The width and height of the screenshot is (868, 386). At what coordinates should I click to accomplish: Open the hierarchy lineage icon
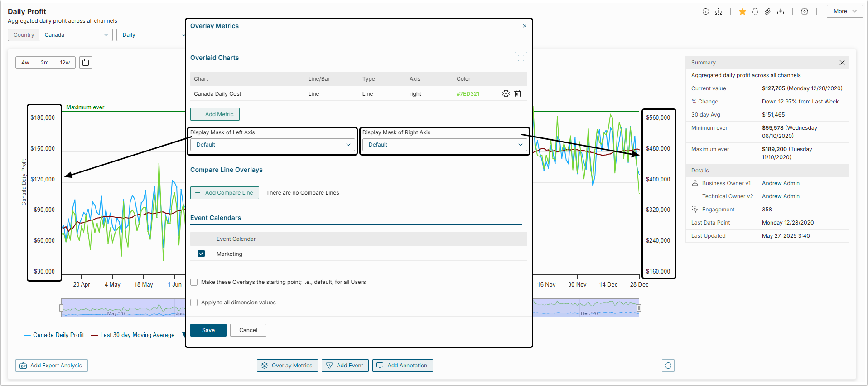pos(719,12)
